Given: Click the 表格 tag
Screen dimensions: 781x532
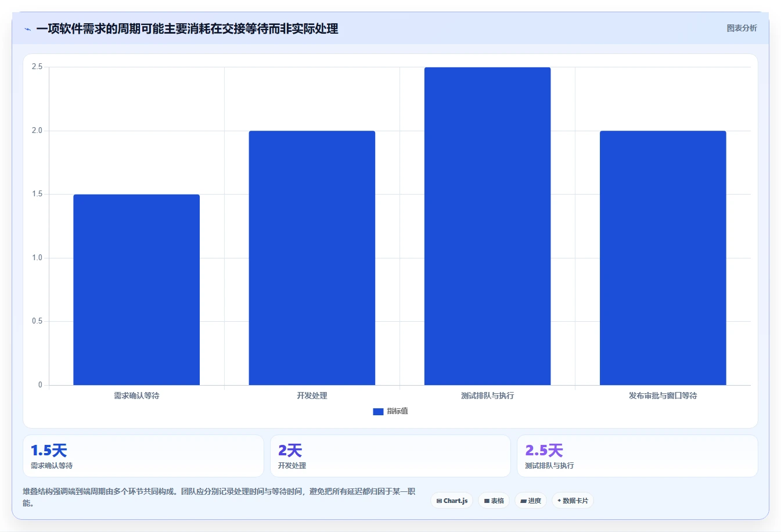Looking at the screenshot, I should (x=494, y=501).
